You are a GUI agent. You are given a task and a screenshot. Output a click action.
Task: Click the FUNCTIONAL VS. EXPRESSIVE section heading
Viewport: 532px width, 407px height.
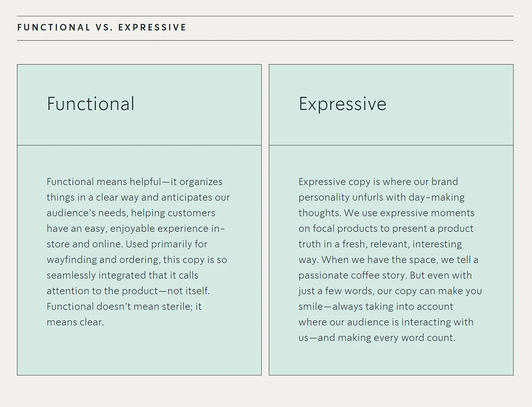[102, 28]
